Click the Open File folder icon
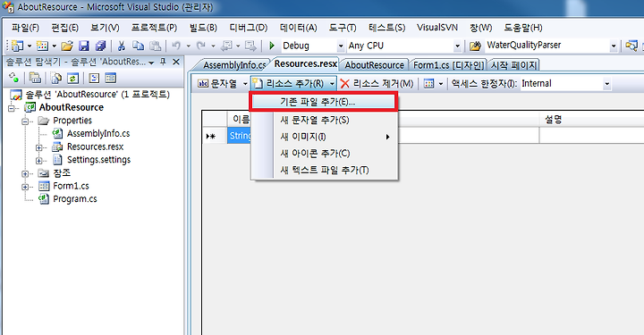Image resolution: width=644 pixels, height=335 pixels. click(x=67, y=46)
